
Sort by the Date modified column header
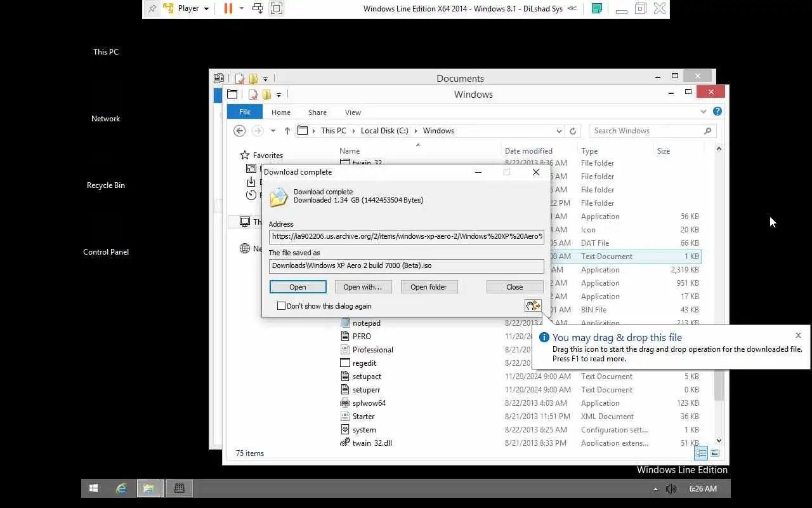click(528, 151)
